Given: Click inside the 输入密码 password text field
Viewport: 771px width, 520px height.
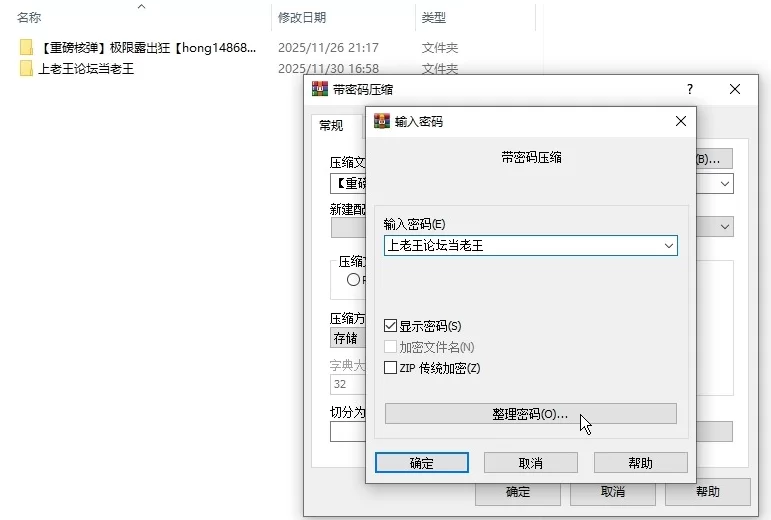Looking at the screenshot, I should 520,245.
